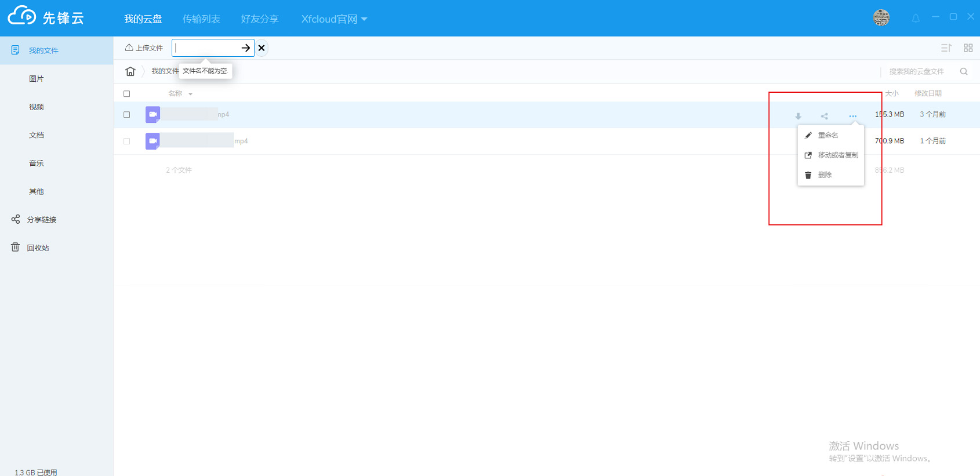The image size is (980, 476).
Task: Open 回收站 in the sidebar
Action: (x=38, y=248)
